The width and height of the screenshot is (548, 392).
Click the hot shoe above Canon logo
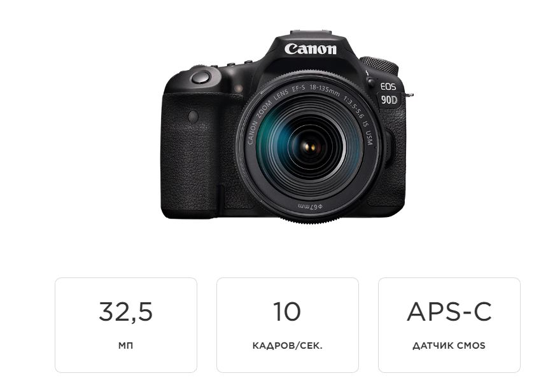(311, 33)
